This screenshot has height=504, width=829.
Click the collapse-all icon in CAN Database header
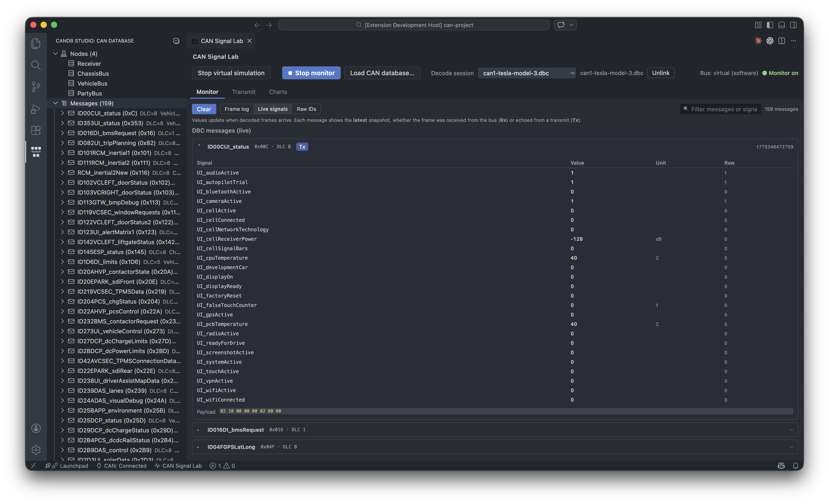pyautogui.click(x=176, y=41)
